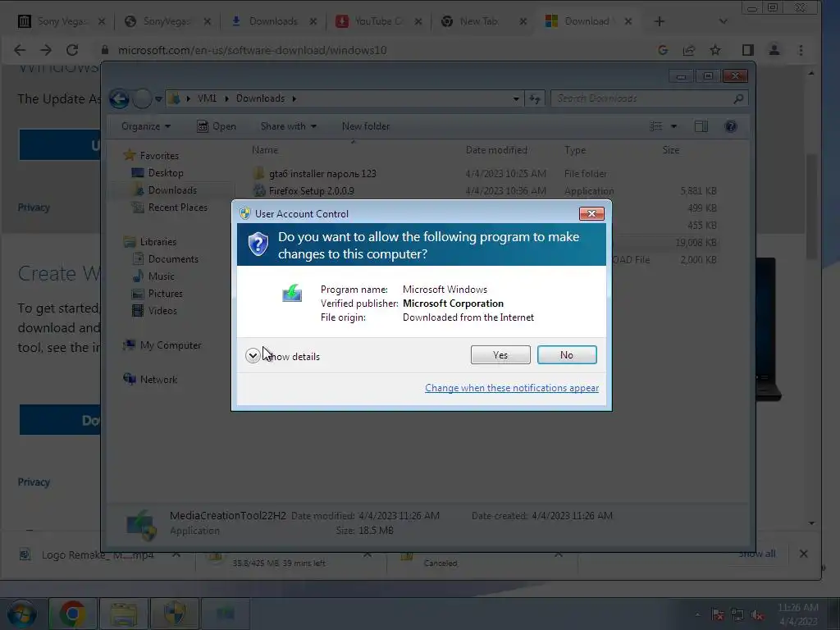840x630 pixels.
Task: Bookmark page with star icon
Action: pyautogui.click(x=715, y=50)
